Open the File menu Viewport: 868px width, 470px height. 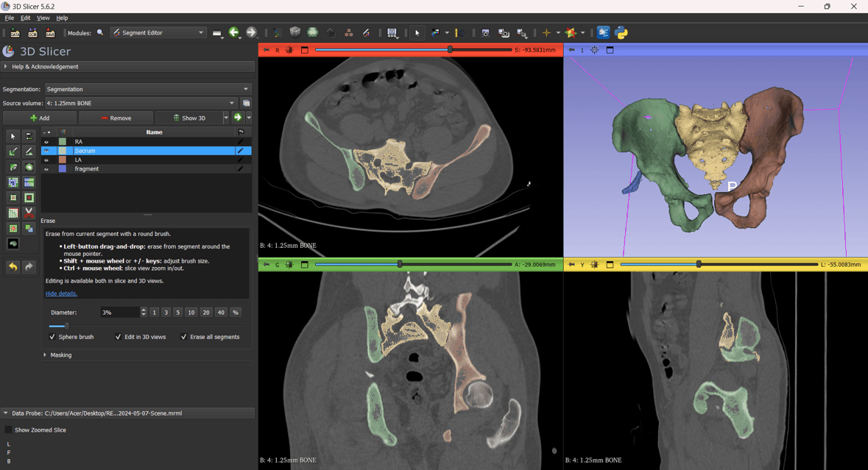click(x=10, y=18)
